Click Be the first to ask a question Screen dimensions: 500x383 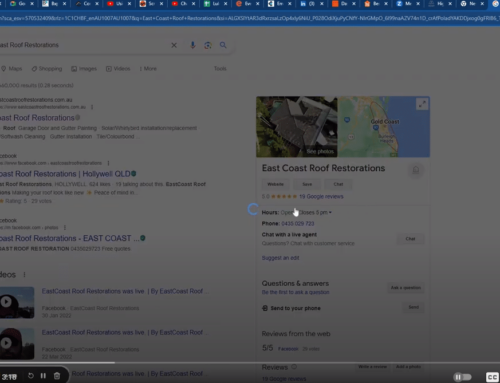click(295, 292)
